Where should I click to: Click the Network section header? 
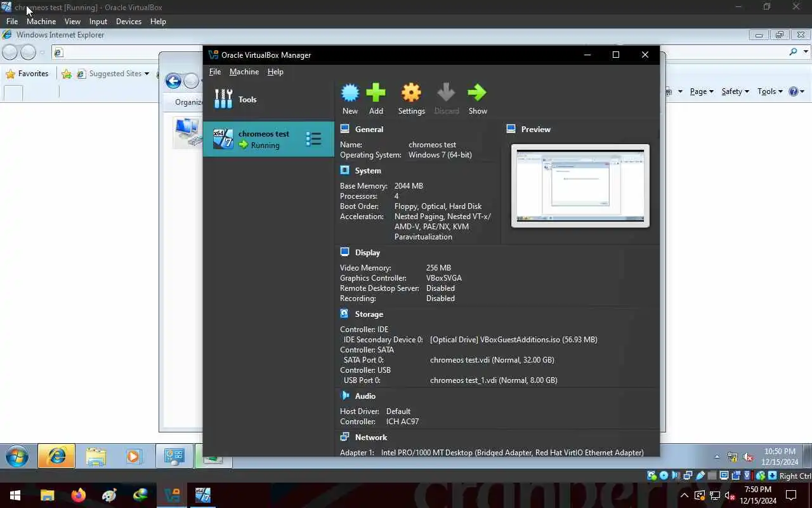[371, 437]
